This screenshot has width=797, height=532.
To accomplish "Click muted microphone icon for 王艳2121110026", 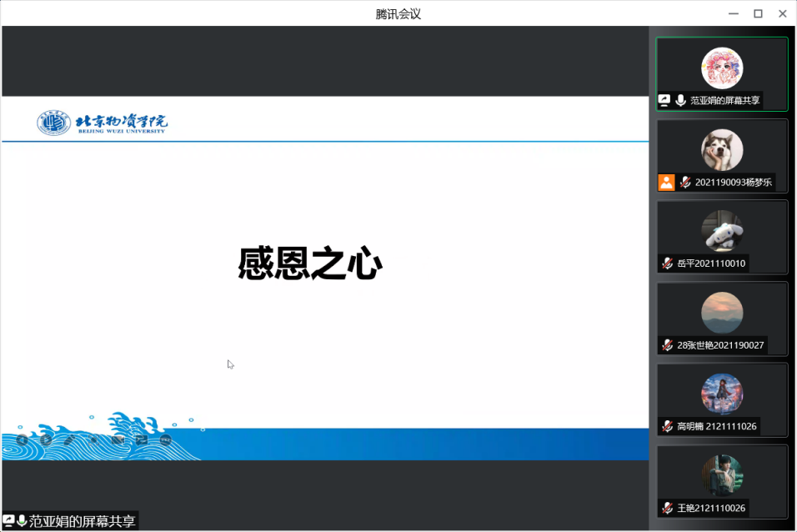I will coord(668,508).
